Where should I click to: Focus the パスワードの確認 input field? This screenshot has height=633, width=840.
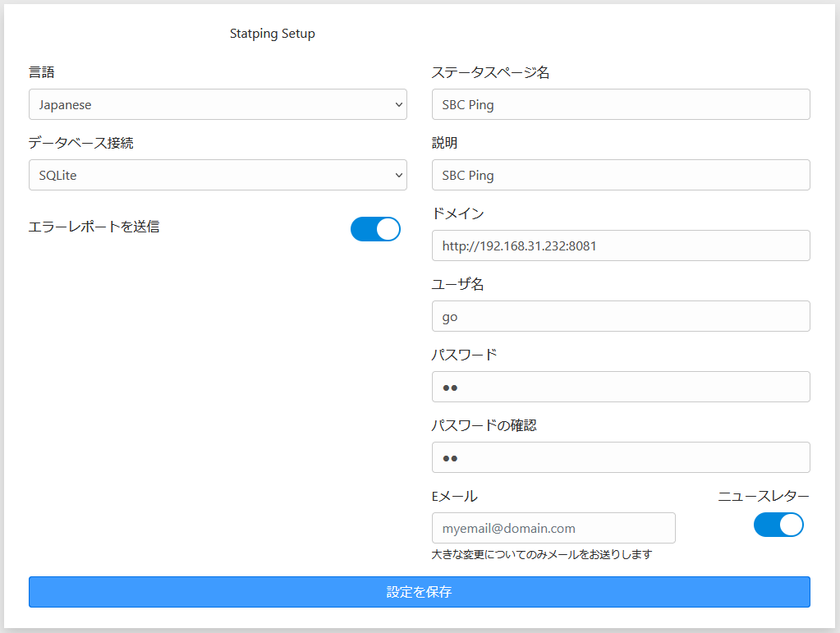coord(621,458)
